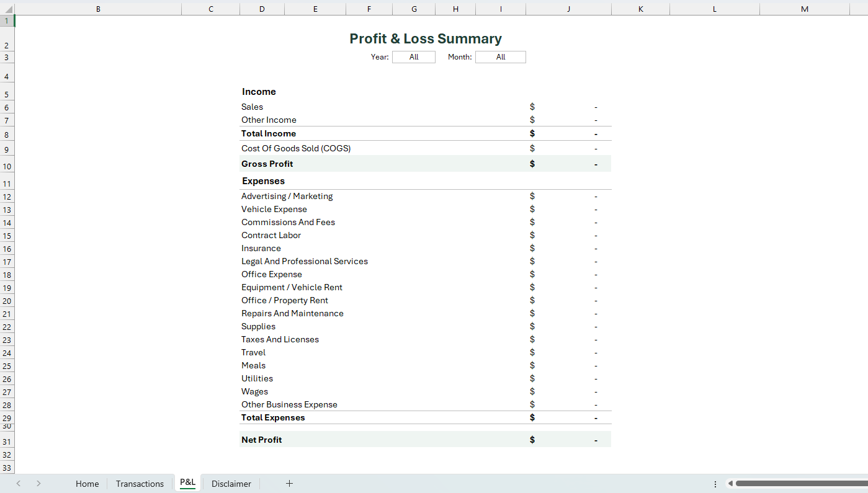Click horizontal scrollbar left arrow
Screen dimensions: 868x493
(730, 484)
